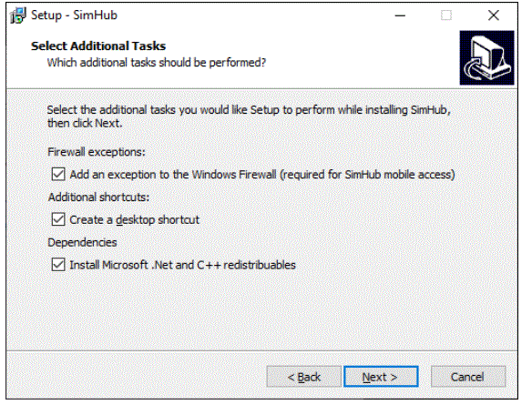The height and width of the screenshot is (405, 532).
Task: Go back with the < Back button
Action: (303, 377)
